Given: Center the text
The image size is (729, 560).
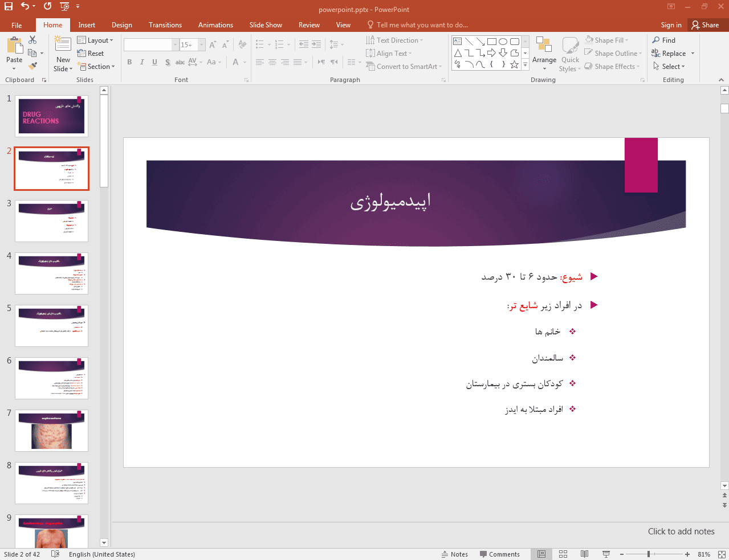Looking at the screenshot, I should click(x=272, y=62).
